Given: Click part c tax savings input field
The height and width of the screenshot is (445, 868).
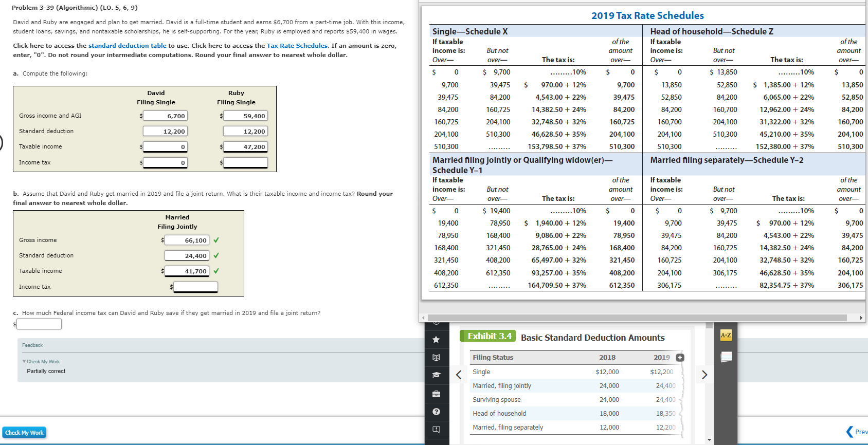Looking at the screenshot, I should click(x=39, y=324).
